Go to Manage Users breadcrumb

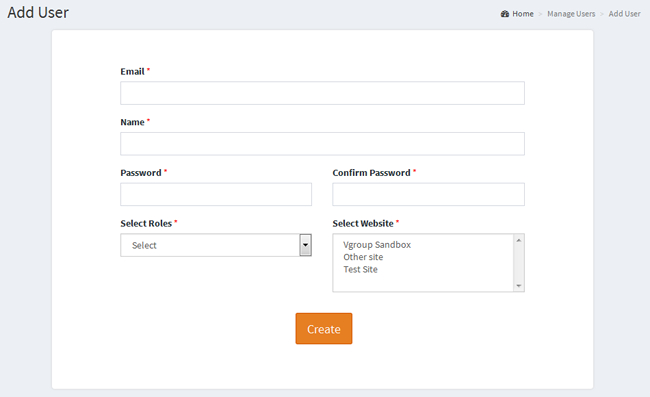571,14
